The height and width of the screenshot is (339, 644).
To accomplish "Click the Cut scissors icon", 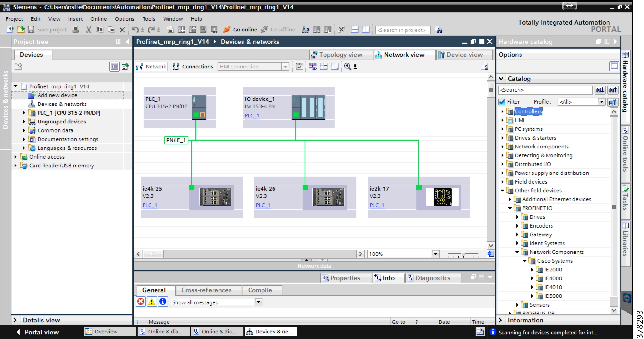I will pyautogui.click(x=89, y=30).
